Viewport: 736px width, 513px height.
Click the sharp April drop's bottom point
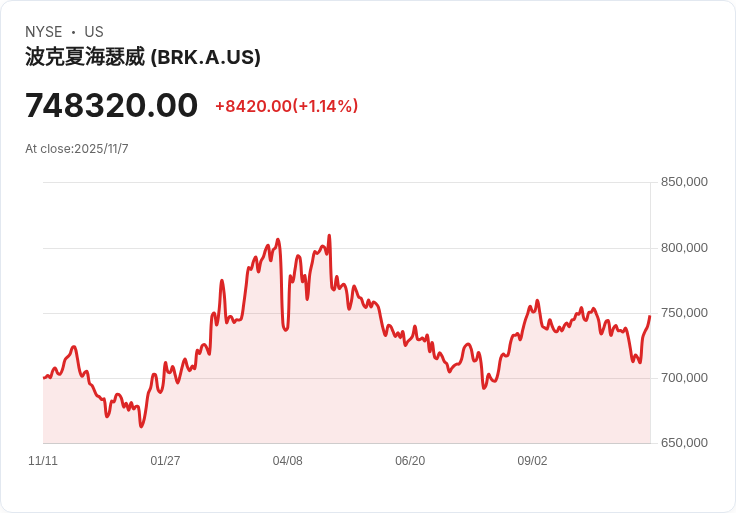tap(285, 330)
